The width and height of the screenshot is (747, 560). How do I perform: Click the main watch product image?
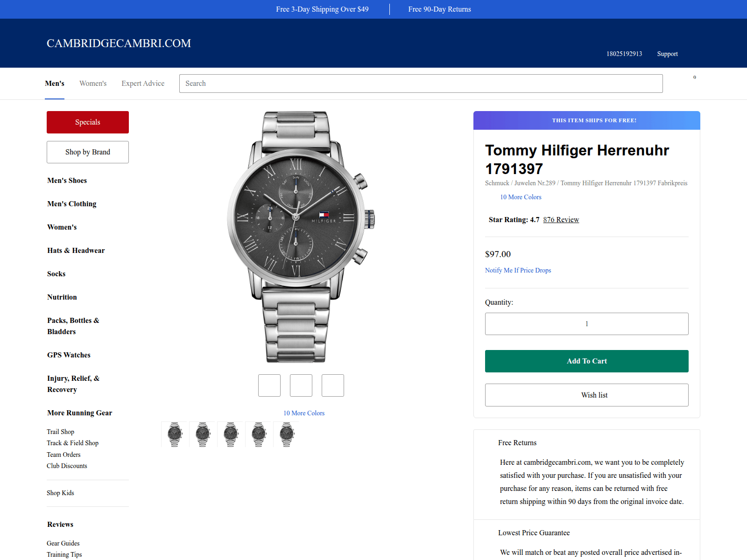tap(301, 237)
